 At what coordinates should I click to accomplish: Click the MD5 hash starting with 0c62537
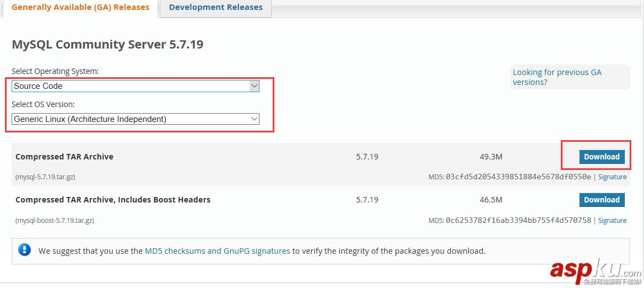[x=518, y=220]
